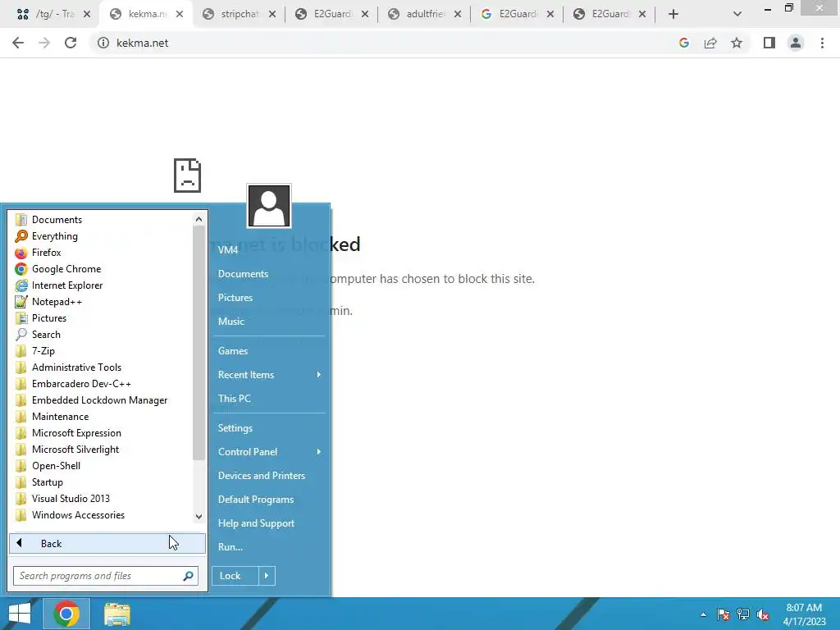Launch Google Chrome from start menu
840x630 pixels.
66,269
